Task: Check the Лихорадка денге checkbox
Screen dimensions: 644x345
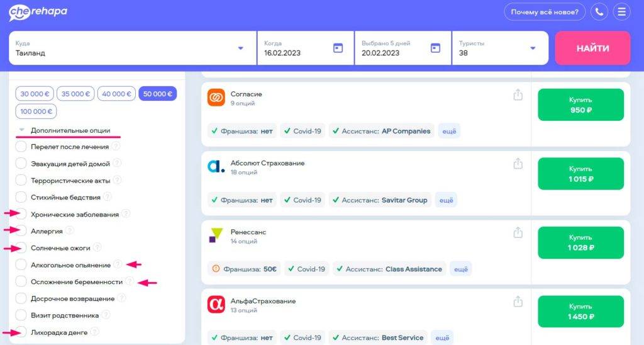Action: coord(21,332)
